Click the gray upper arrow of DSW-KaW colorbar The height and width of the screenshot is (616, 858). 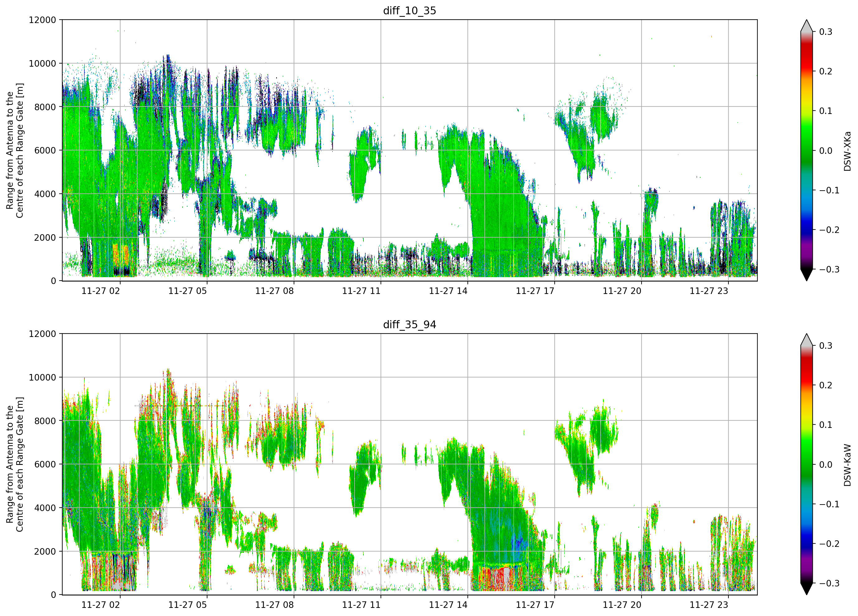point(807,340)
